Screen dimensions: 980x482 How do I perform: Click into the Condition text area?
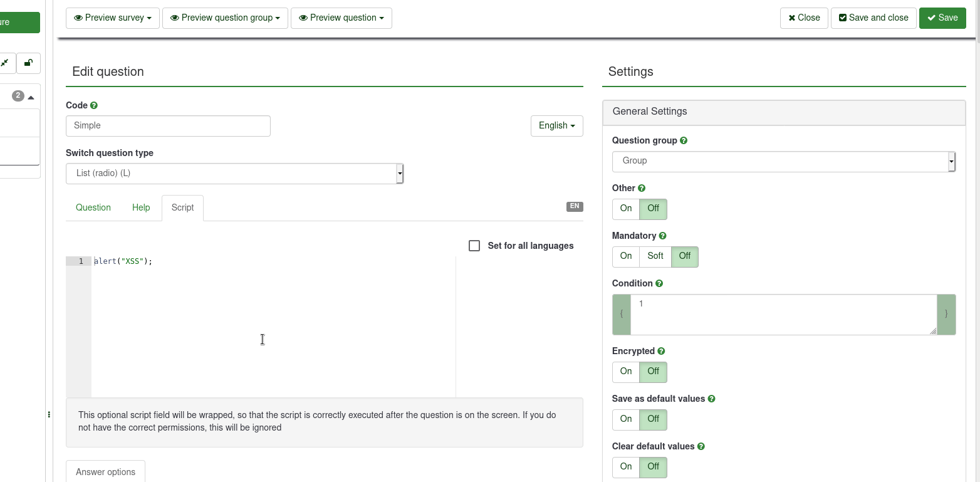click(783, 315)
